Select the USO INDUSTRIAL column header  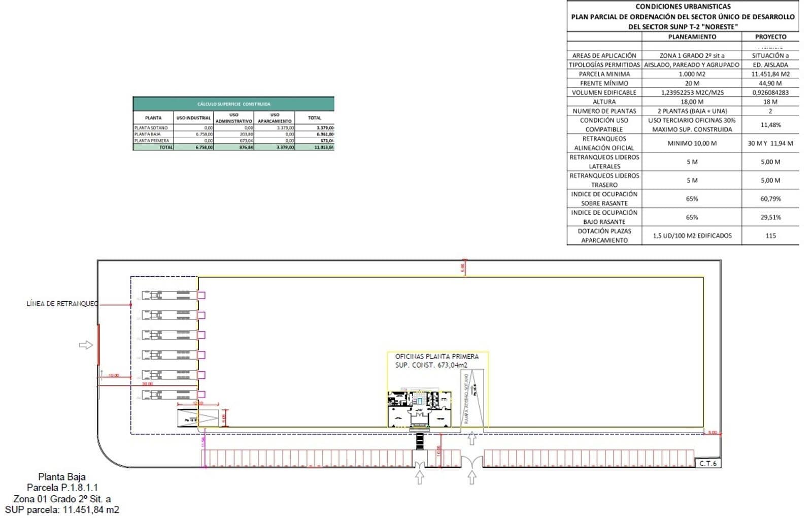coord(193,118)
